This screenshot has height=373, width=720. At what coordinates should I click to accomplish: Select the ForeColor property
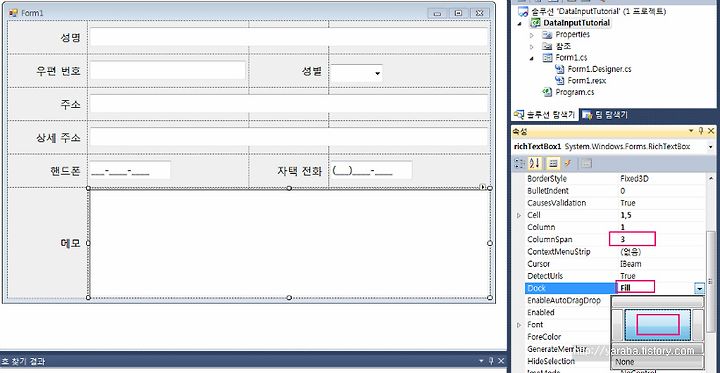[x=544, y=337]
